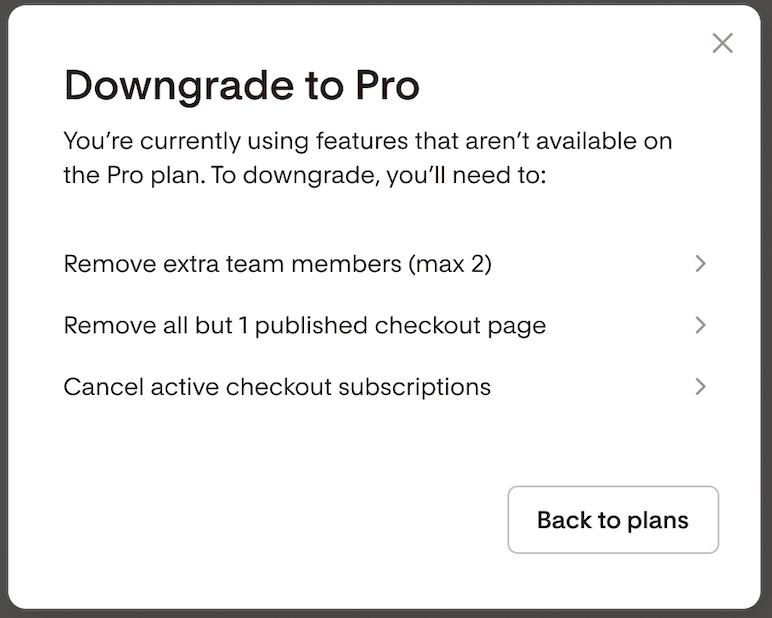Click the description paragraph about Pro plan features
The image size is (772, 618).
[x=367, y=158]
